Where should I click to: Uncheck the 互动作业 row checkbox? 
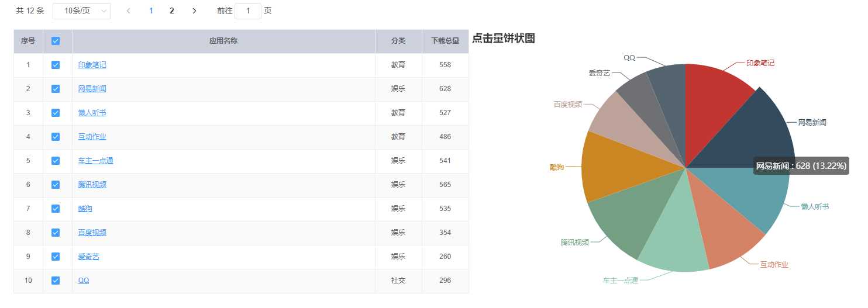[56, 137]
